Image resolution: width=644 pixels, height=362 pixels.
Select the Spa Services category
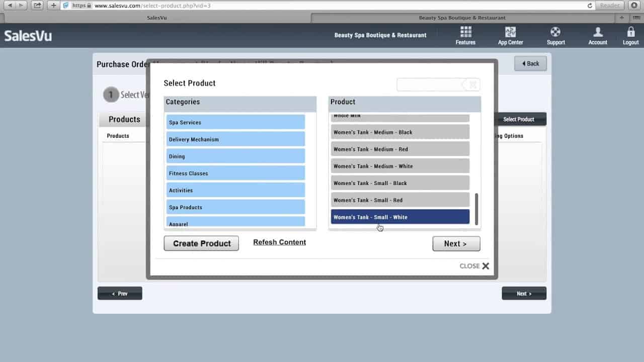(235, 122)
